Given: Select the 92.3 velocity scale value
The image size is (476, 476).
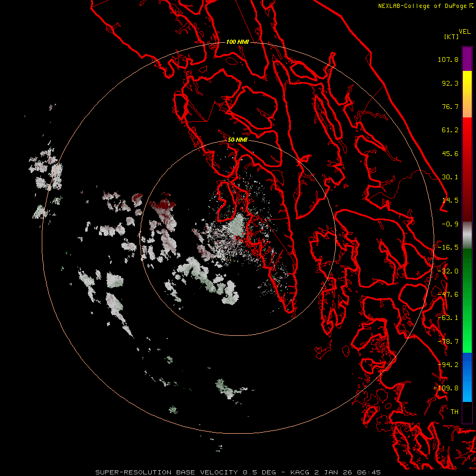Looking at the screenshot, I should pos(450,83).
